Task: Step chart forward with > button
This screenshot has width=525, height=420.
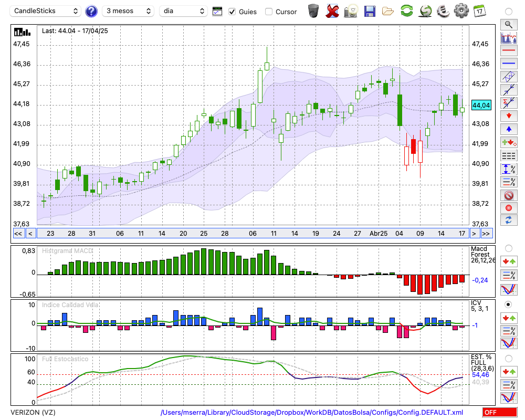Action: (x=474, y=234)
